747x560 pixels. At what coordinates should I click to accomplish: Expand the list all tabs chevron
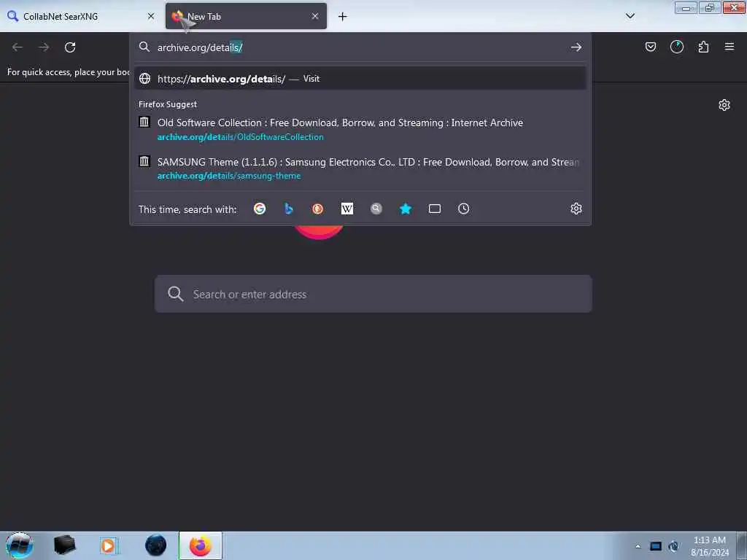click(x=630, y=16)
